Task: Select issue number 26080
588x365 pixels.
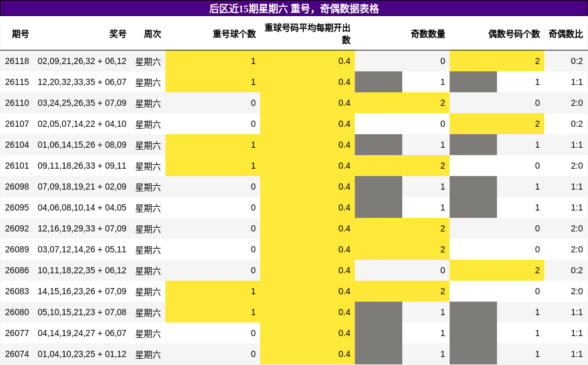Action: click(x=17, y=313)
